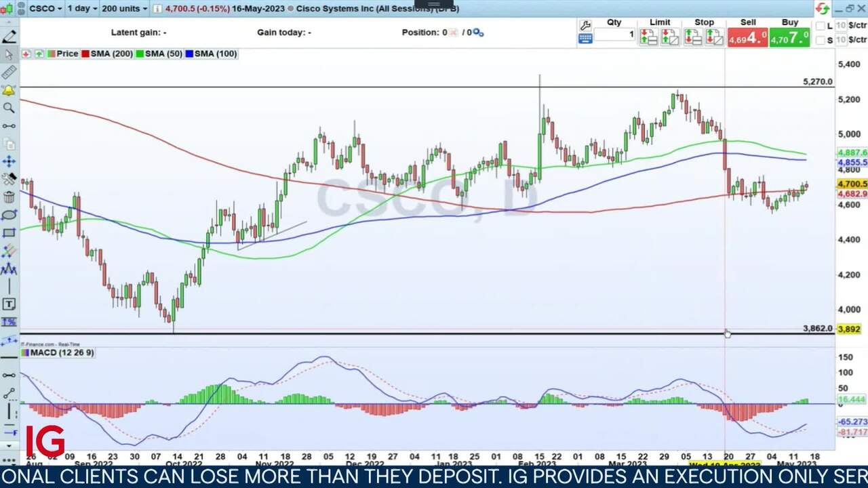The image size is (868, 488).
Task: Click the trash bin delete tool
Action: coord(9,197)
